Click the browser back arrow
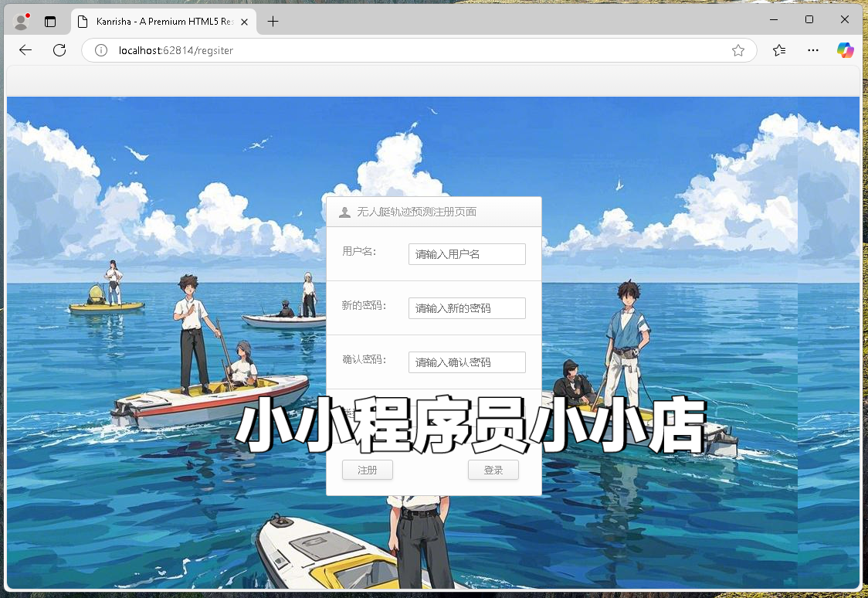Screen dimensions: 868x598 click(25, 50)
